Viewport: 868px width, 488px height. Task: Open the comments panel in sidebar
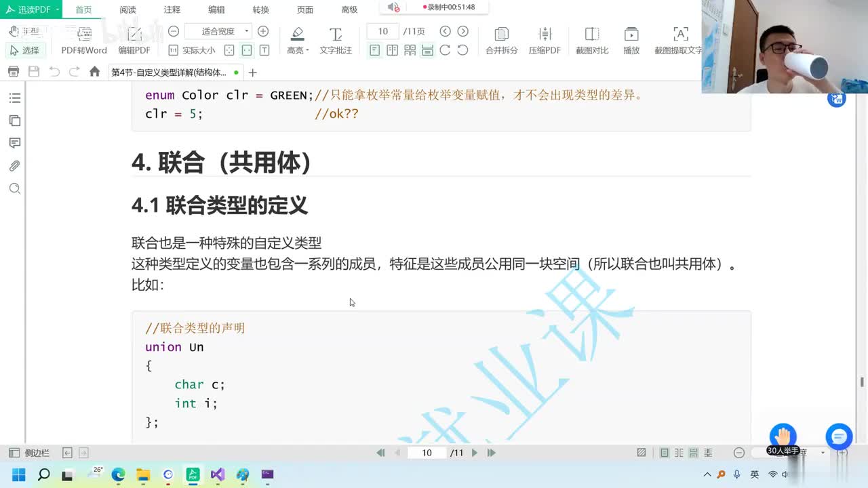(x=14, y=143)
